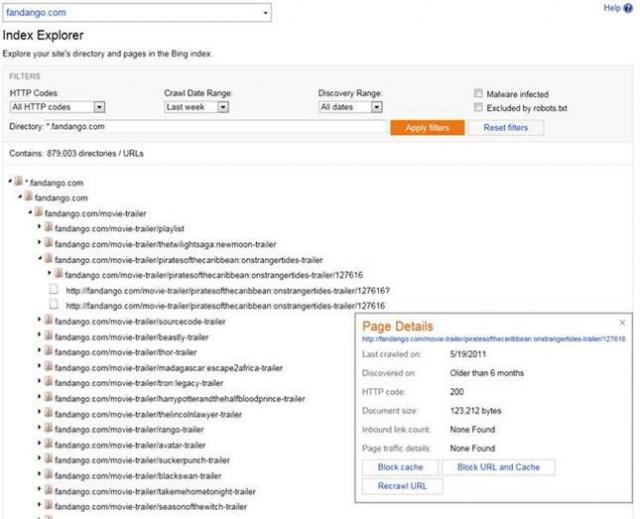Check Excluded by robots.txt filter
This screenshot has height=519, width=640.
point(478,107)
